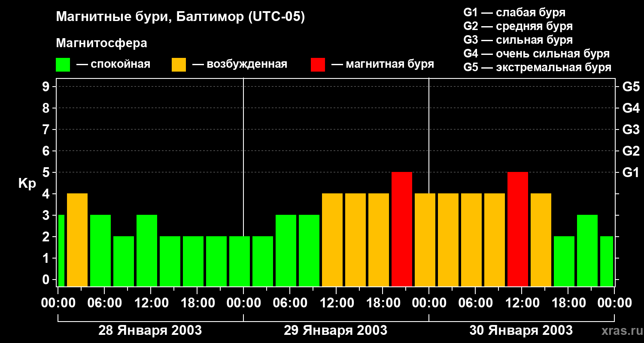Select green Kp 3 bar at 12:00, 28 Января

[147, 251]
